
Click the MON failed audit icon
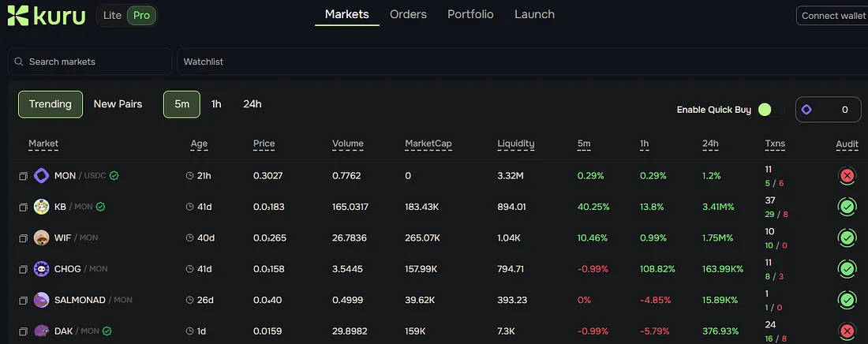tap(847, 176)
